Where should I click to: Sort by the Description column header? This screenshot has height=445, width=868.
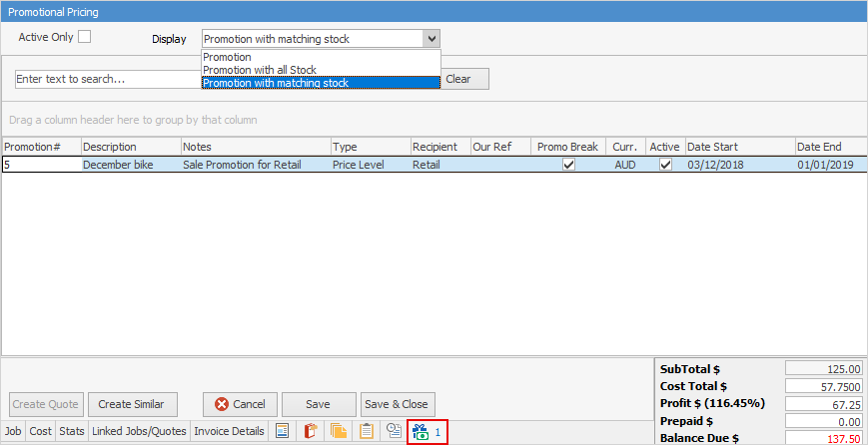point(131,147)
